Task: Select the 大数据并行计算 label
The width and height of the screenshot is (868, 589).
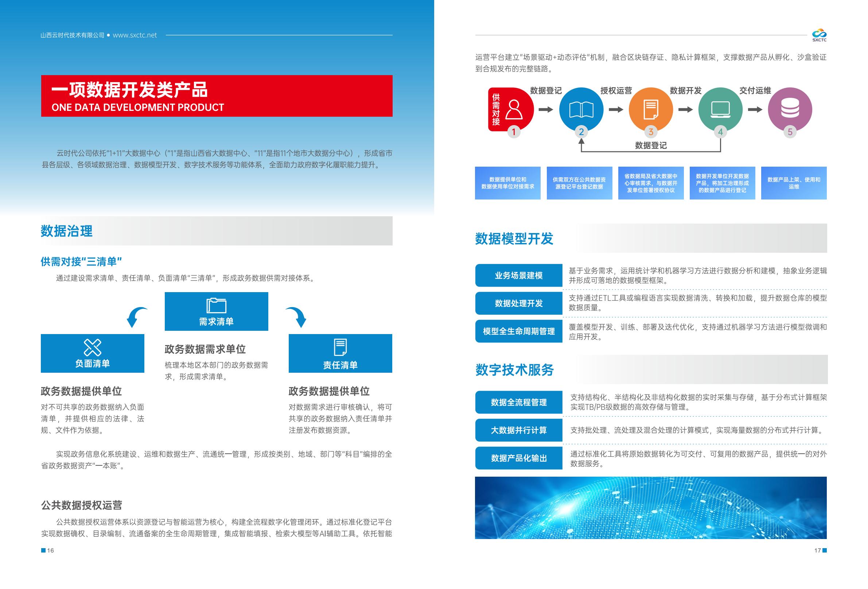Action: click(x=519, y=430)
